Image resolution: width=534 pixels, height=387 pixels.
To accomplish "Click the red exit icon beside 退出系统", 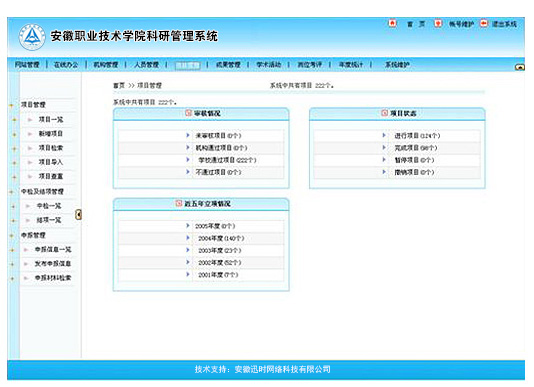I will [x=484, y=24].
